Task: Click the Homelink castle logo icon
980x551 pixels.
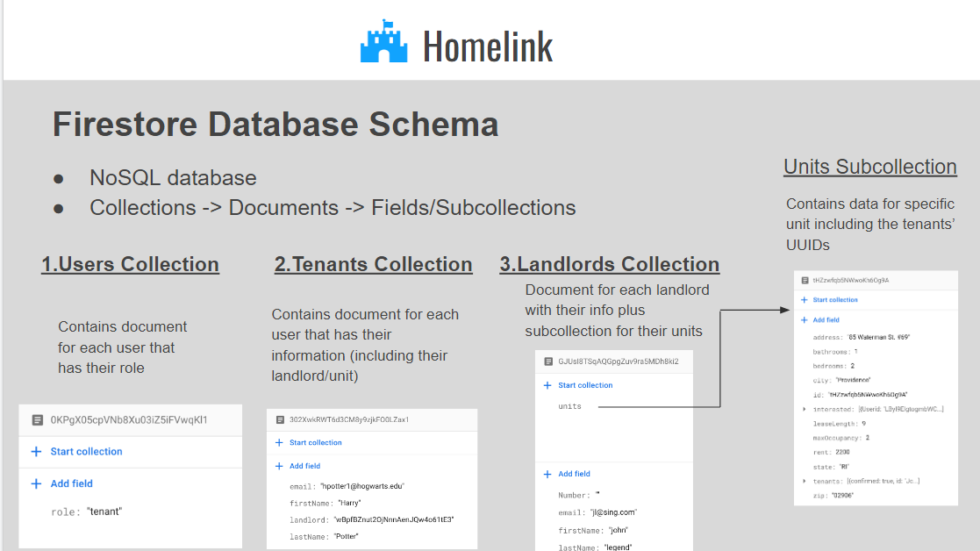Action: tap(384, 43)
